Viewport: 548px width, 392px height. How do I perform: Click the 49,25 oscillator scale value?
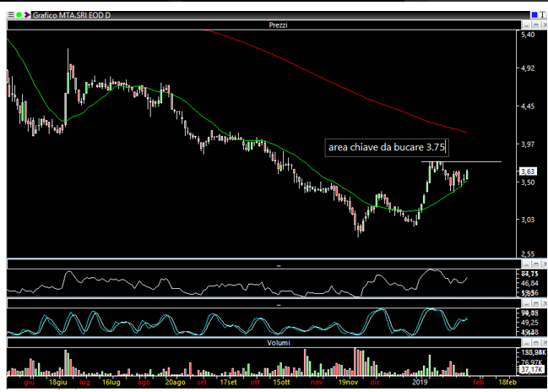(529, 323)
